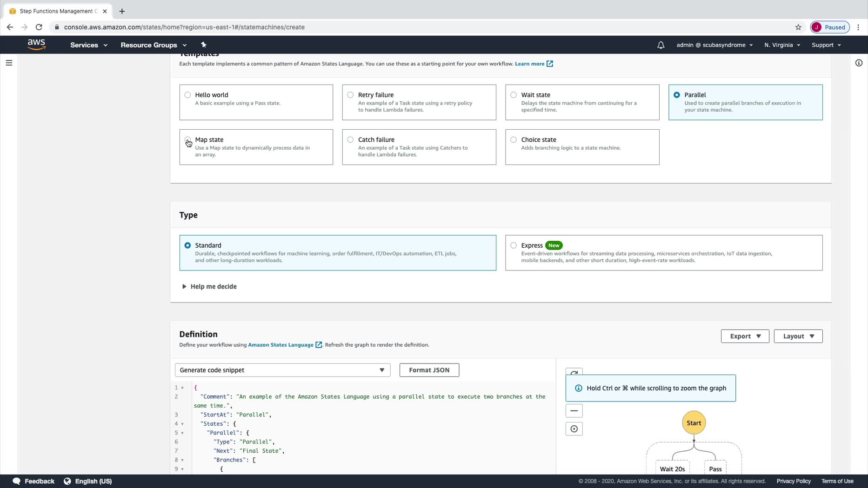Viewport: 868px width, 488px height.
Task: Open the Privacy Policy link
Action: pyautogui.click(x=794, y=481)
